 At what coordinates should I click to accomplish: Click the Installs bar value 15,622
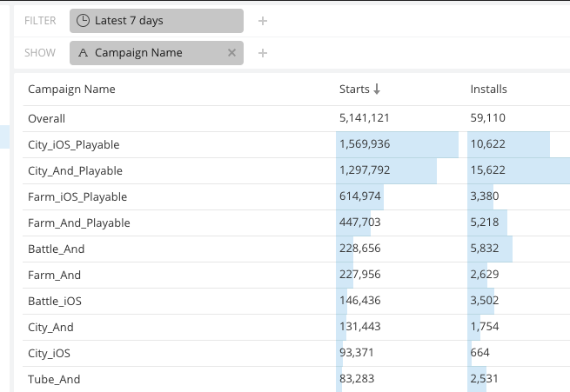[x=488, y=170]
